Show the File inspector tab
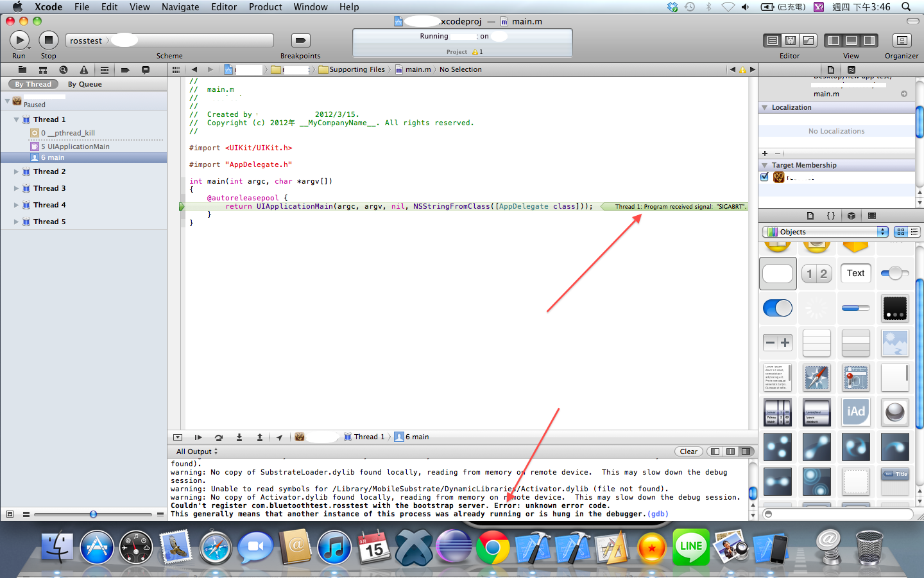Screen dimensions: 924x578 [x=831, y=69]
